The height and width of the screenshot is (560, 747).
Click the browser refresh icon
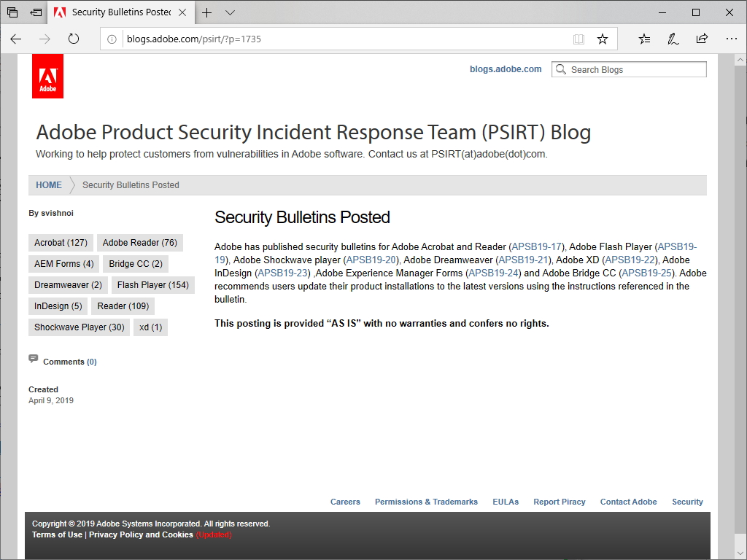[74, 39]
